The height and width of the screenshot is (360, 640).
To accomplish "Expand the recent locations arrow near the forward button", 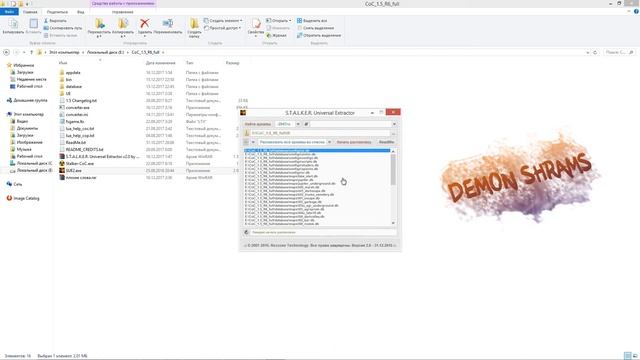I will click(x=24, y=52).
